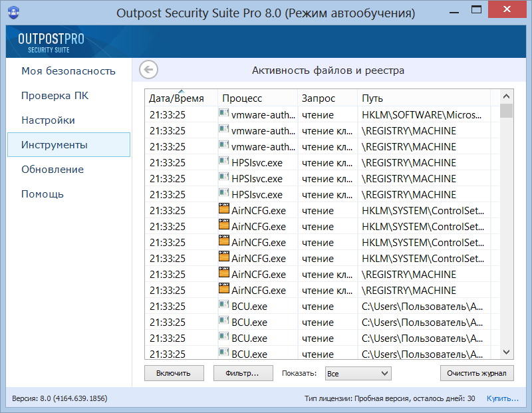The width and height of the screenshot is (532, 413).
Task: Sort by the "Дата/Время" column header
Action: [x=181, y=98]
